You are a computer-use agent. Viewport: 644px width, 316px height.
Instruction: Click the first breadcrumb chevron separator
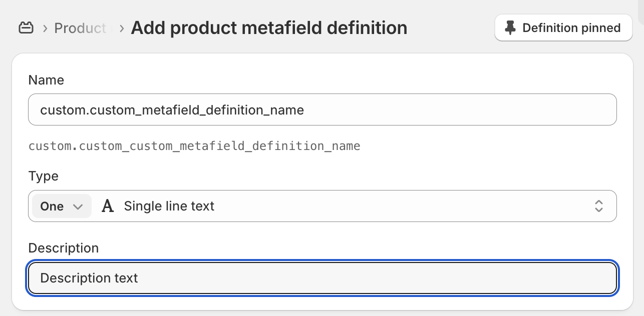click(45, 28)
